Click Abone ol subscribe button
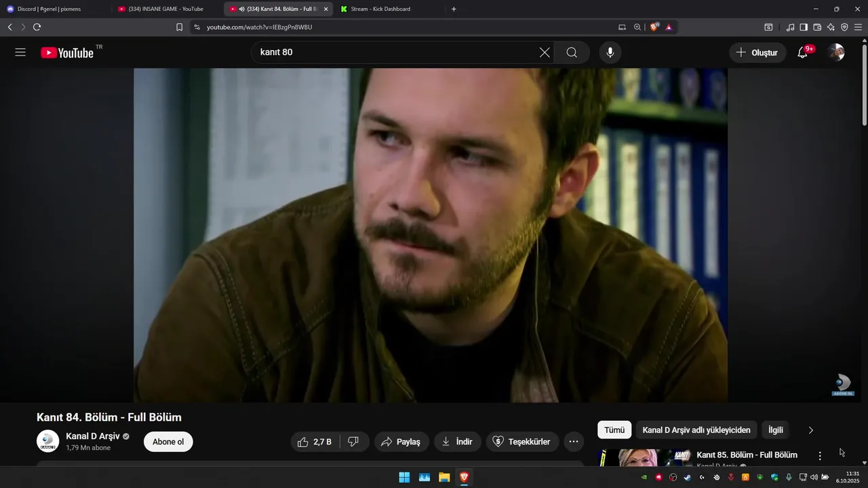Viewport: 868px width, 488px height. pos(168,442)
